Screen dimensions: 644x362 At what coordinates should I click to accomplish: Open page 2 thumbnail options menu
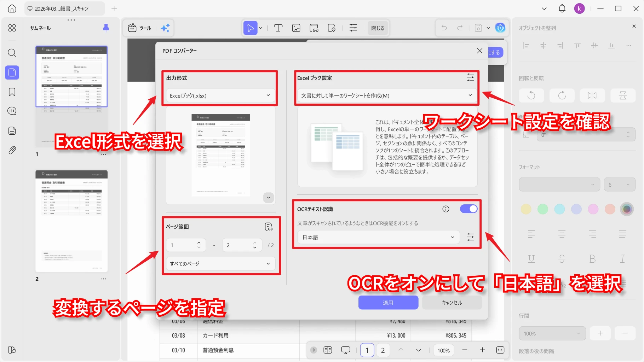point(103,279)
